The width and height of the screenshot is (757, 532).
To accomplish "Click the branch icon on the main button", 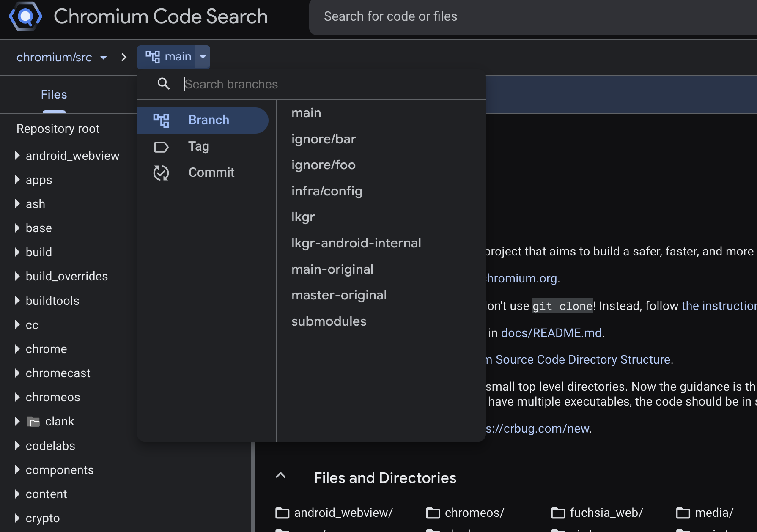I will pos(153,57).
